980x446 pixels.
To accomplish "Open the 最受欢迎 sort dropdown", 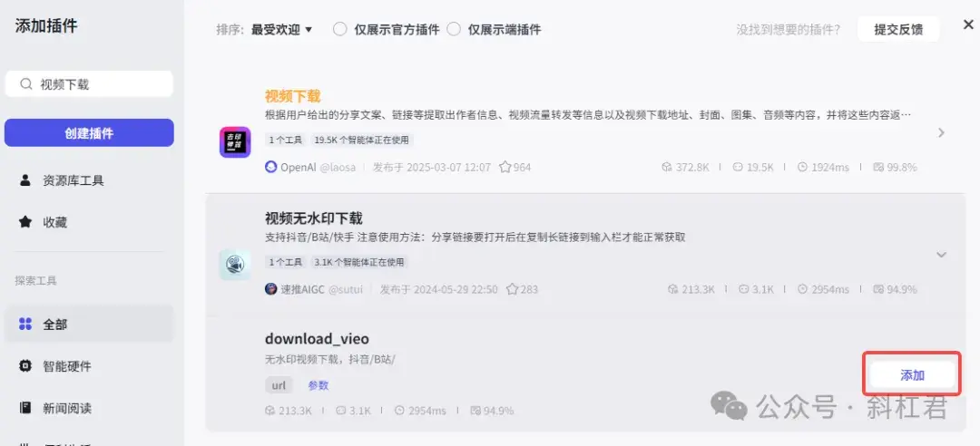I will click(x=281, y=29).
